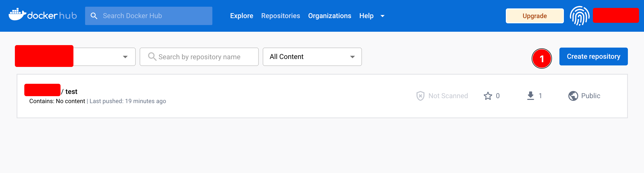Click the Docker Hub whale logo
Viewport: 644px width, 173px height.
17,15
